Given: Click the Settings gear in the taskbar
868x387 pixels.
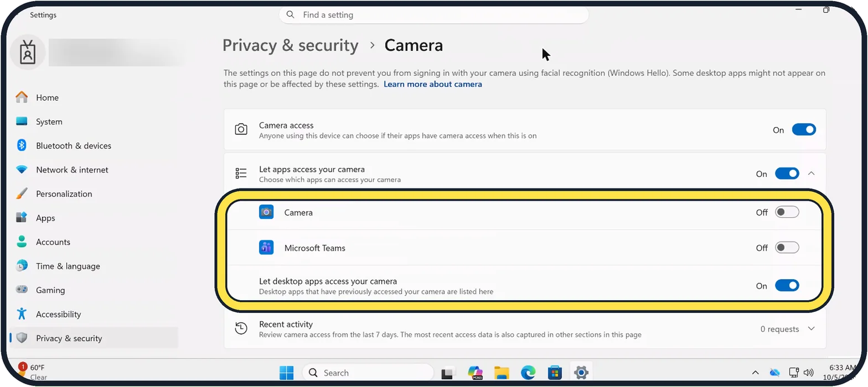Looking at the screenshot, I should pos(581,373).
